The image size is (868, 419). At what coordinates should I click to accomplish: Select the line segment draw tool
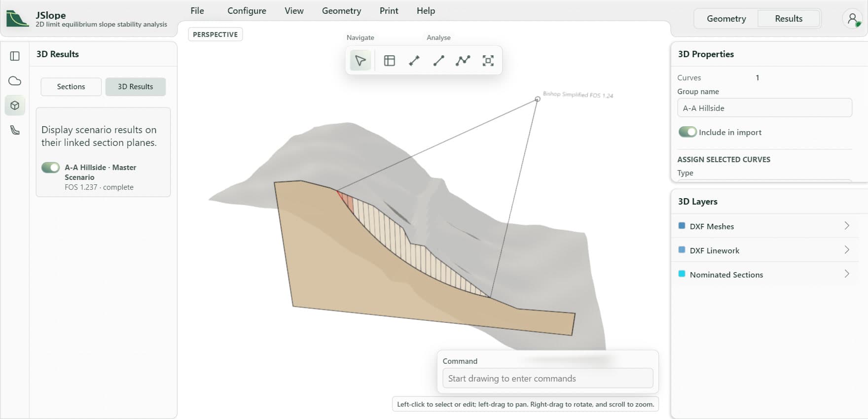[438, 61]
